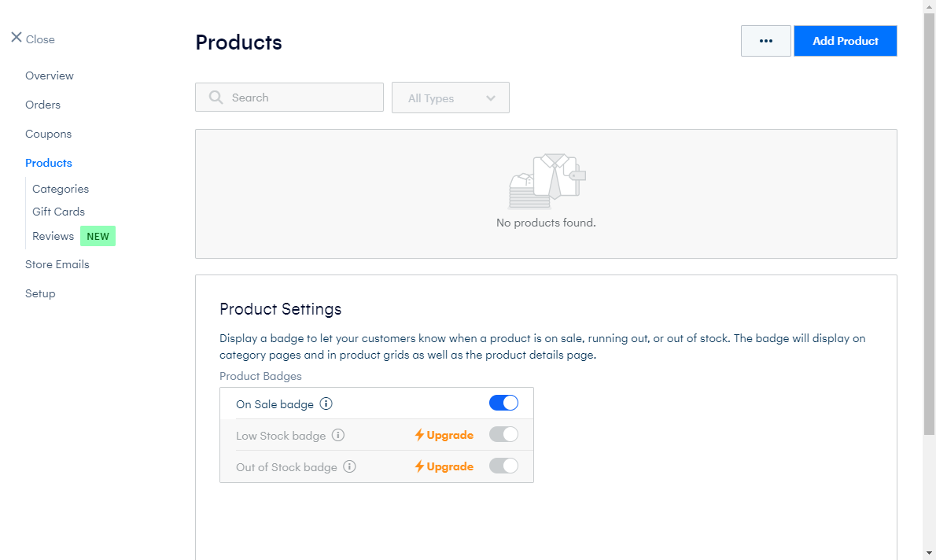Image resolution: width=936 pixels, height=560 pixels.
Task: Go to Coupons in the sidebar
Action: tap(48, 134)
